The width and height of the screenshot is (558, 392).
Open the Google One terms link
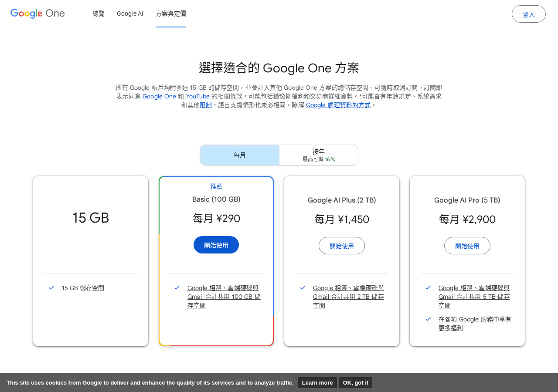(159, 96)
